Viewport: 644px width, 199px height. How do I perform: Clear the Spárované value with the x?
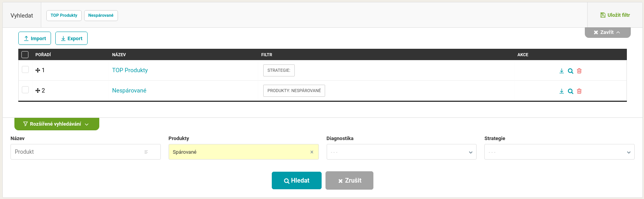pos(312,152)
